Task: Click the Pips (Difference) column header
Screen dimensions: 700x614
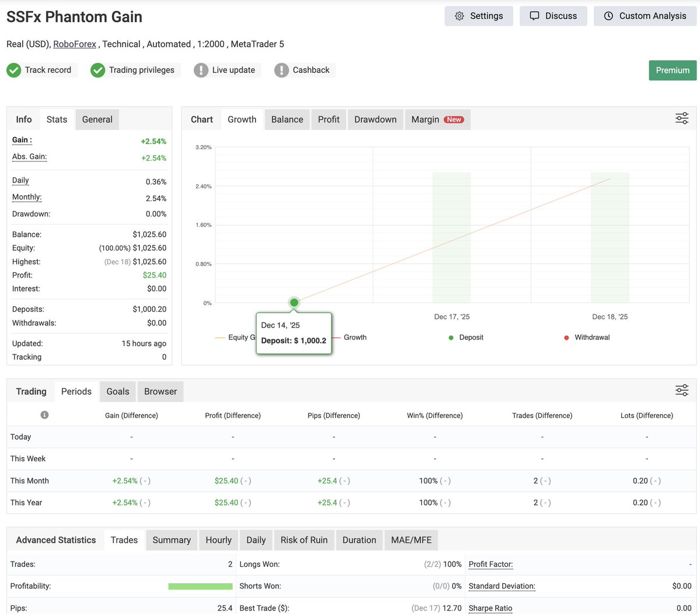Action: pos(334,416)
